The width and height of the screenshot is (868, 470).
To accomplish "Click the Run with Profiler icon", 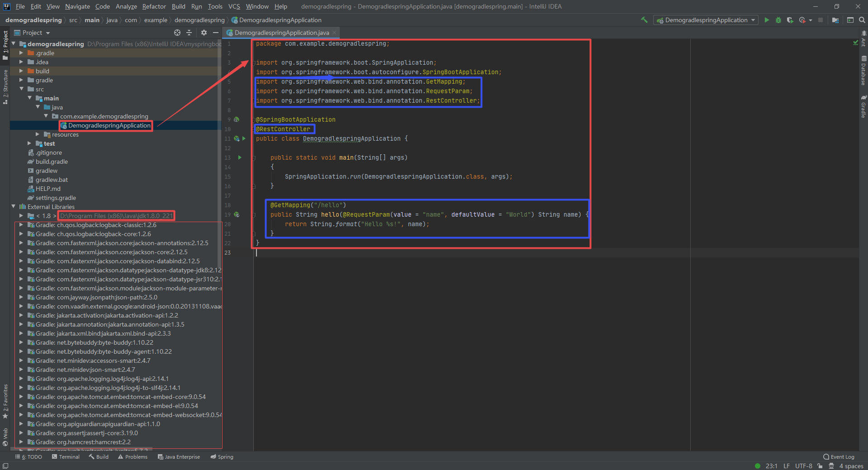I will [x=802, y=20].
